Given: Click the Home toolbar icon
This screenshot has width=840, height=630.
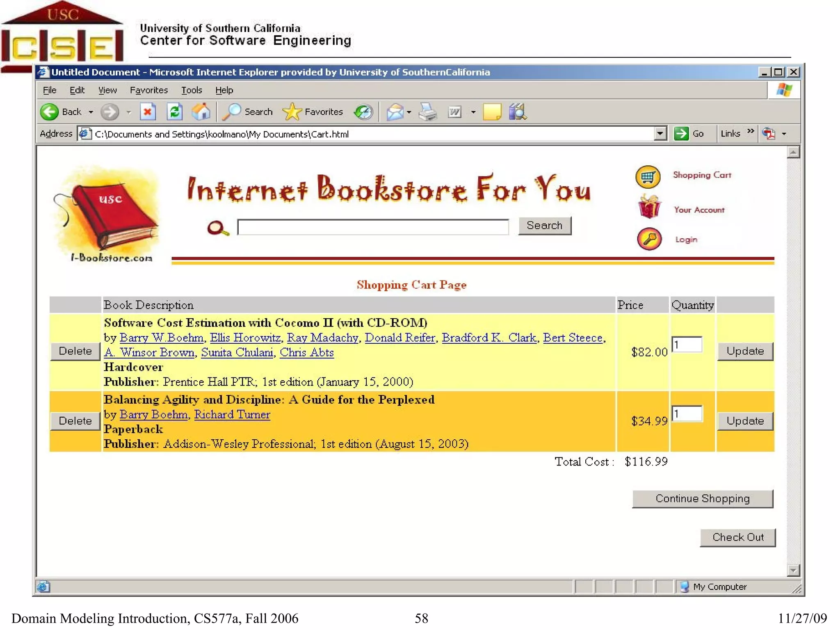Looking at the screenshot, I should 201,112.
